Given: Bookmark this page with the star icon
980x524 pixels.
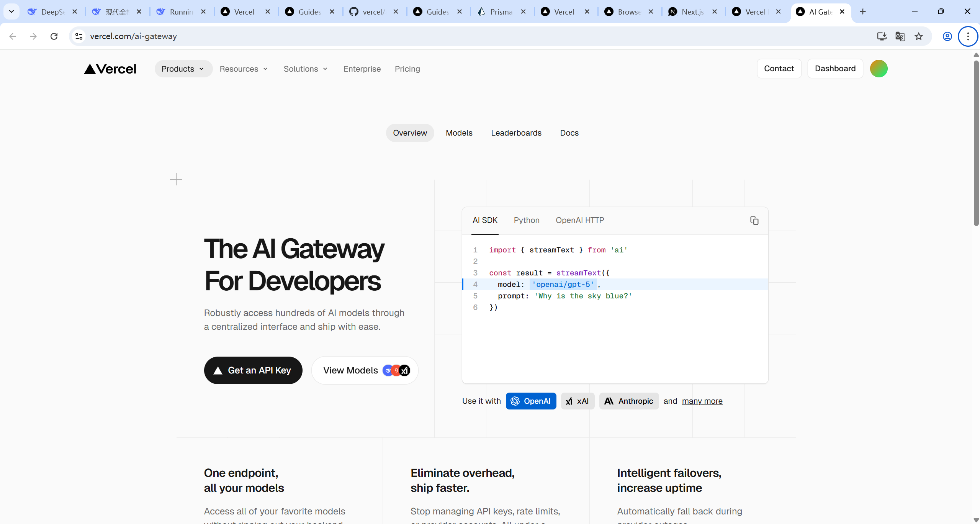Looking at the screenshot, I should pos(919,36).
